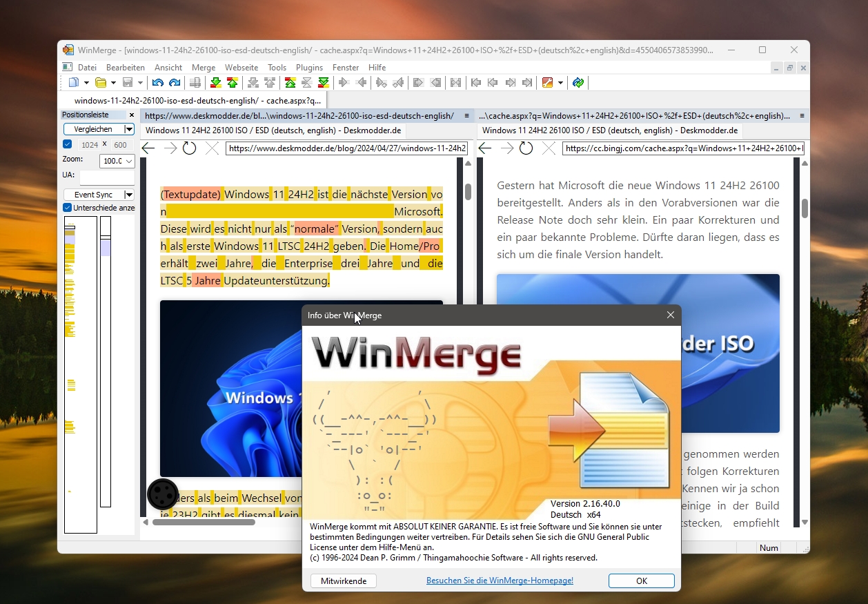Image resolution: width=868 pixels, height=604 pixels.
Task: Open the Webseite menu
Action: (241, 68)
